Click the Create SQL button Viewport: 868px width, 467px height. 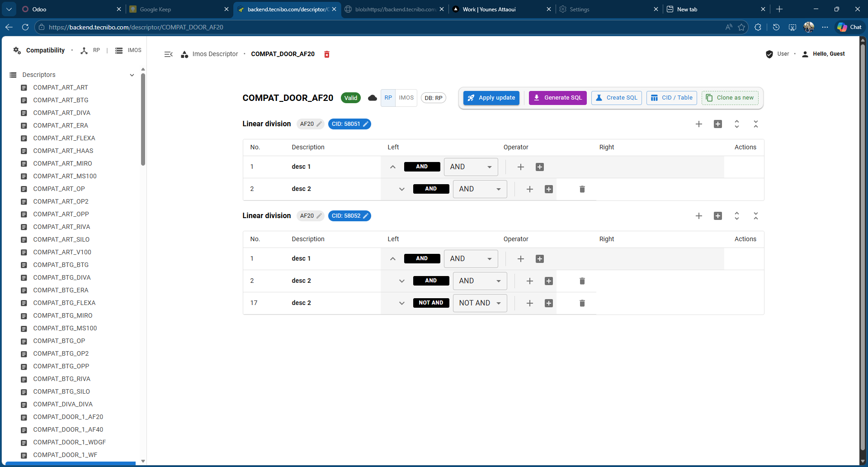pyautogui.click(x=617, y=98)
